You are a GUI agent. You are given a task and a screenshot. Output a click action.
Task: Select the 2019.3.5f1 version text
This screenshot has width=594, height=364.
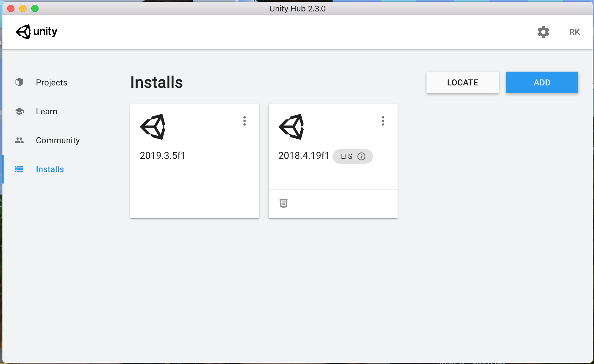click(x=163, y=156)
